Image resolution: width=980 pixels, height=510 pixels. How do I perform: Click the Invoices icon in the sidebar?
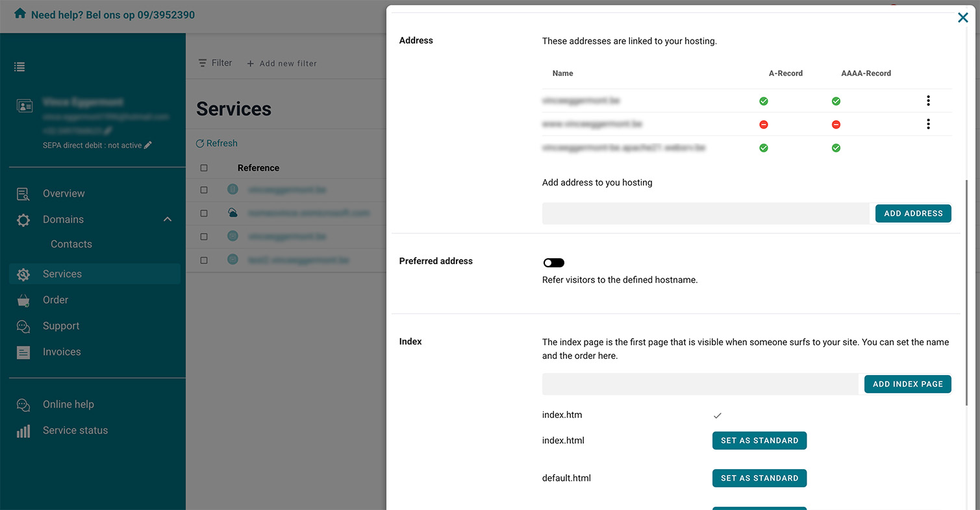pyautogui.click(x=23, y=352)
